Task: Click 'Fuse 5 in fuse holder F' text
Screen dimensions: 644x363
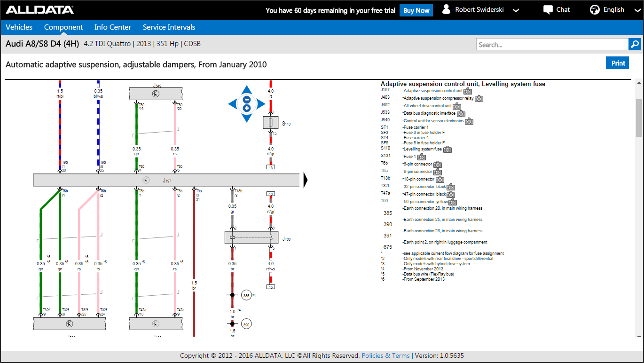Action: click(x=424, y=143)
